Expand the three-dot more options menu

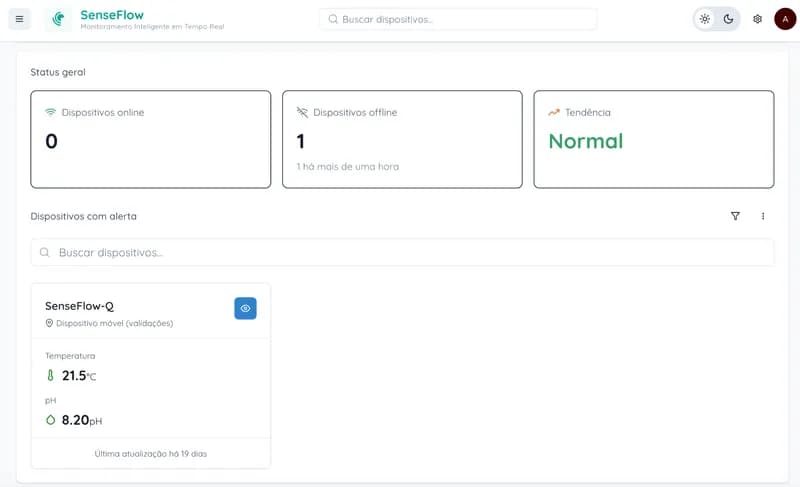click(763, 216)
